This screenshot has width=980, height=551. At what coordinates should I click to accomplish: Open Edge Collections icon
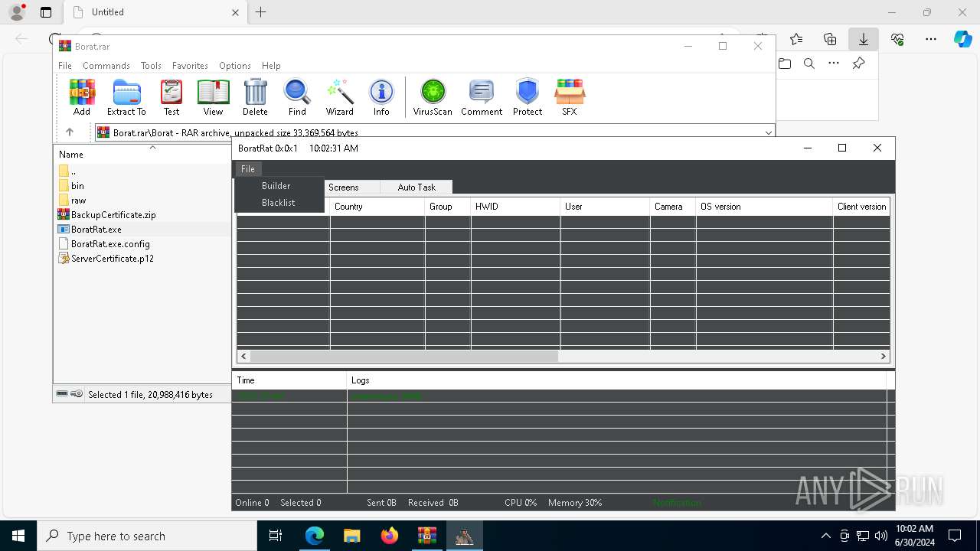click(830, 39)
